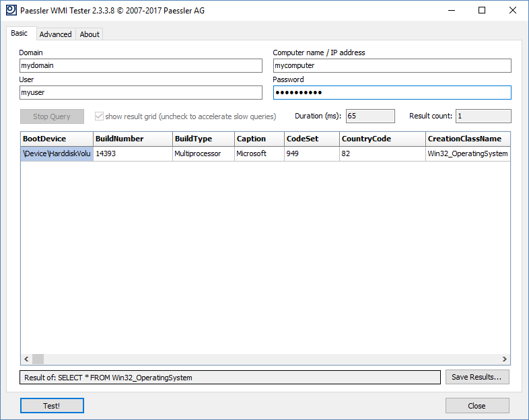Select the 14393 build number cell
The width and height of the screenshot is (529, 420).
(x=133, y=154)
